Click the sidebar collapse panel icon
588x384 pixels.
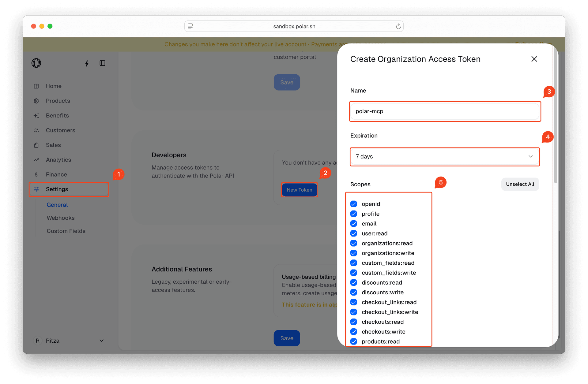[x=102, y=63]
